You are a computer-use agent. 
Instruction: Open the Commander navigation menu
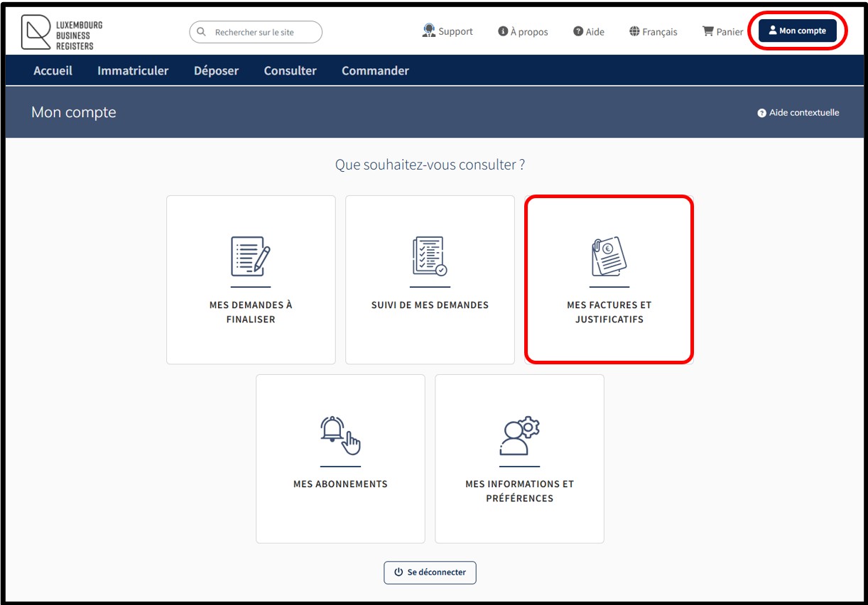click(x=375, y=70)
